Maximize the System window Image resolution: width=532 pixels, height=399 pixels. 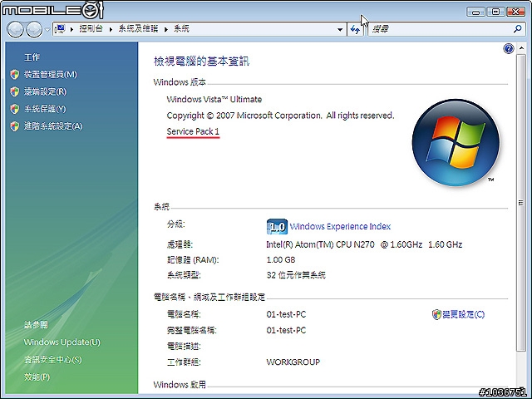[495, 12]
